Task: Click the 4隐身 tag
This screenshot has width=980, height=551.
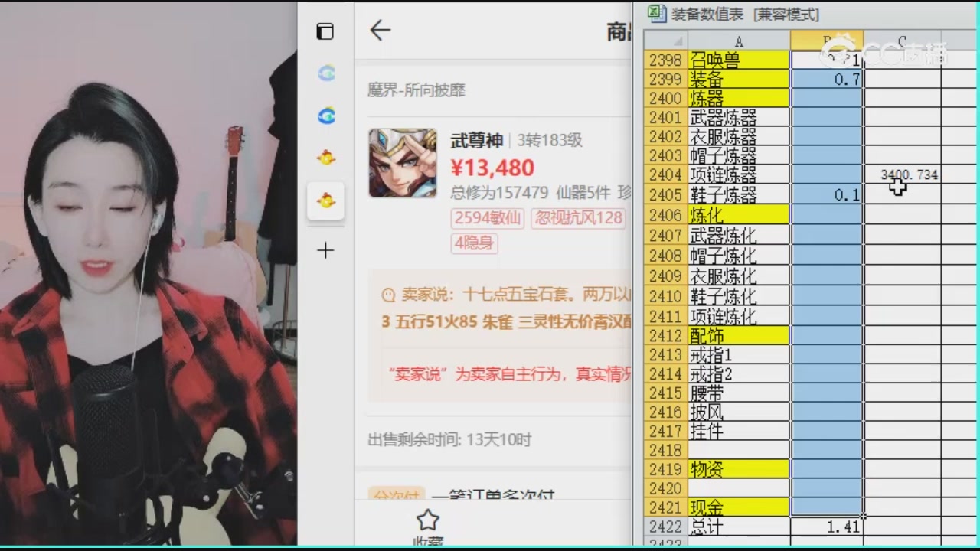Action: (x=475, y=243)
